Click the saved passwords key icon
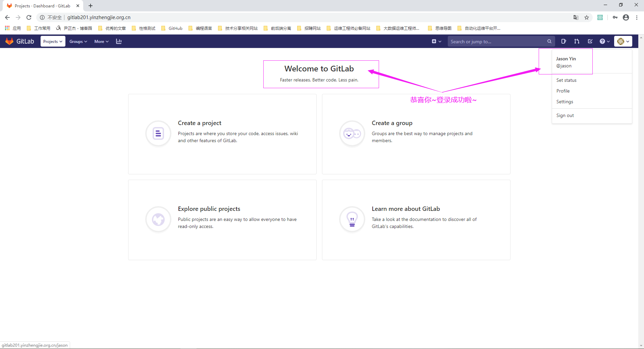The height and width of the screenshot is (349, 644). click(x=615, y=17)
